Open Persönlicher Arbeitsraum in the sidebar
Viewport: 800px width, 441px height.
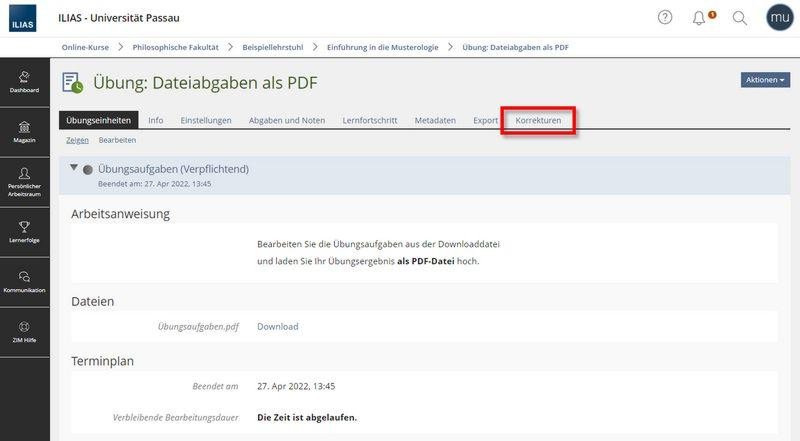[x=24, y=181]
